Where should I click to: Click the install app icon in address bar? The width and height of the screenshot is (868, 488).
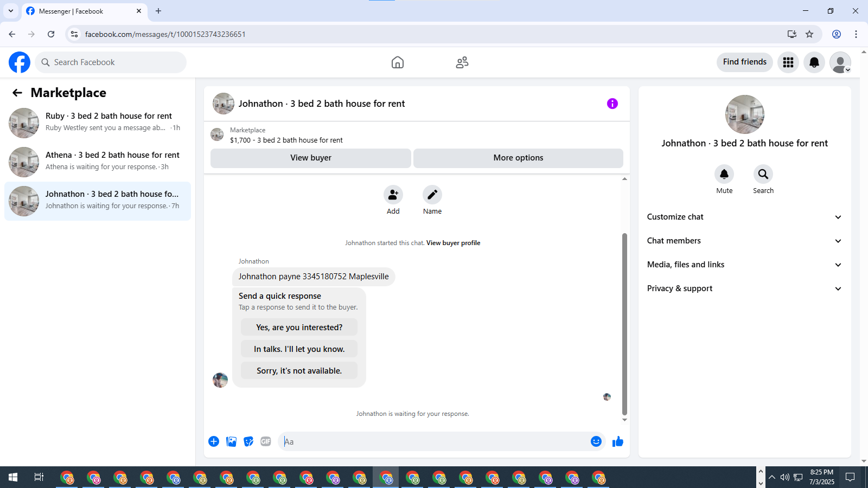[792, 34]
